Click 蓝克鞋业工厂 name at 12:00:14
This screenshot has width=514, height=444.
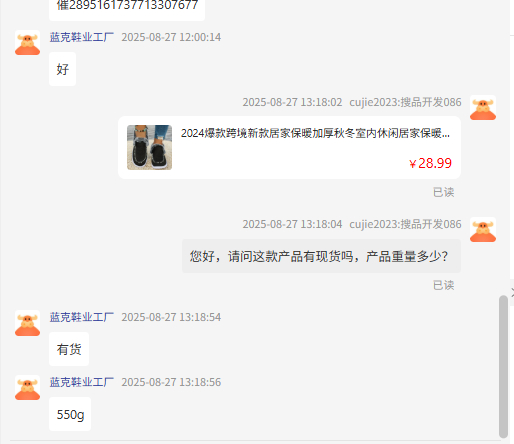[x=82, y=37]
